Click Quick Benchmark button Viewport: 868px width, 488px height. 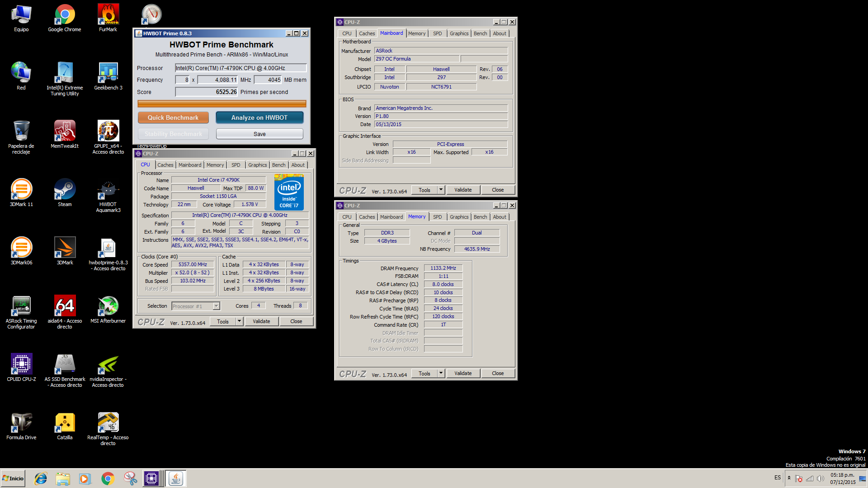click(173, 117)
